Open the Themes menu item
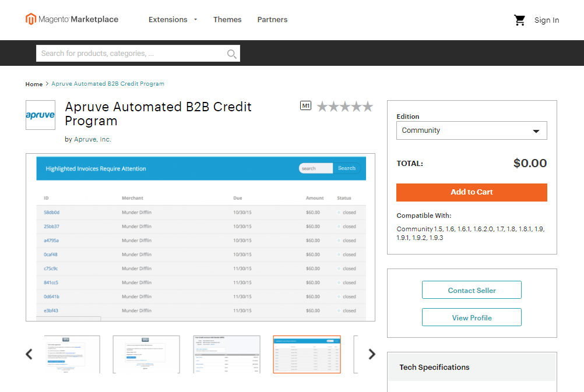The height and width of the screenshot is (392, 584). (x=227, y=20)
